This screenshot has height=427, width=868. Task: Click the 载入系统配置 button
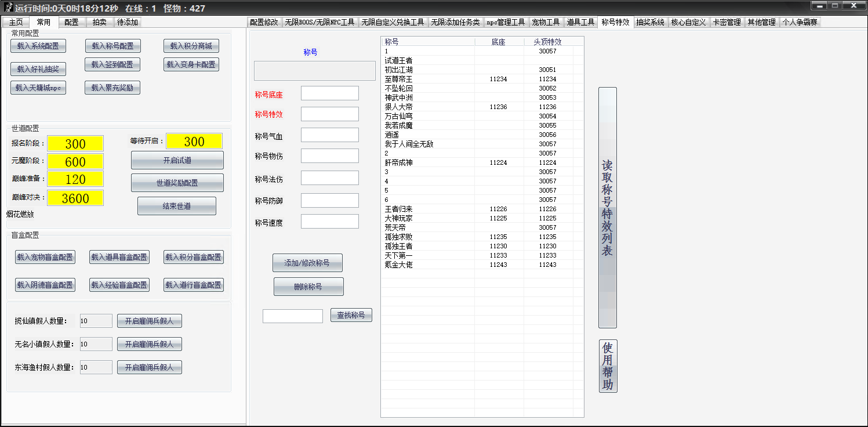[x=38, y=46]
